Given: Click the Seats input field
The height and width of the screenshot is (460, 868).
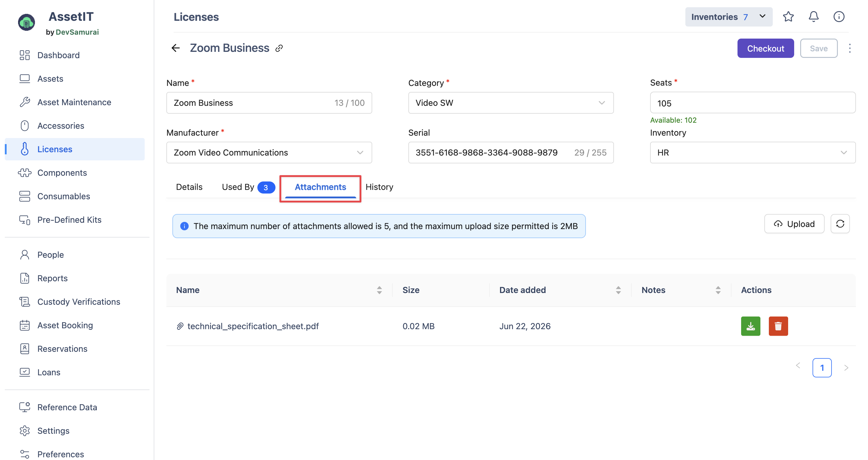Looking at the screenshot, I should pos(753,103).
